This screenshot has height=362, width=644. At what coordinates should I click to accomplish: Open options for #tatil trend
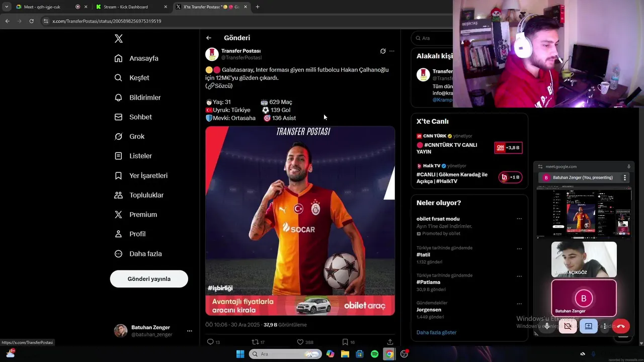pos(519,249)
